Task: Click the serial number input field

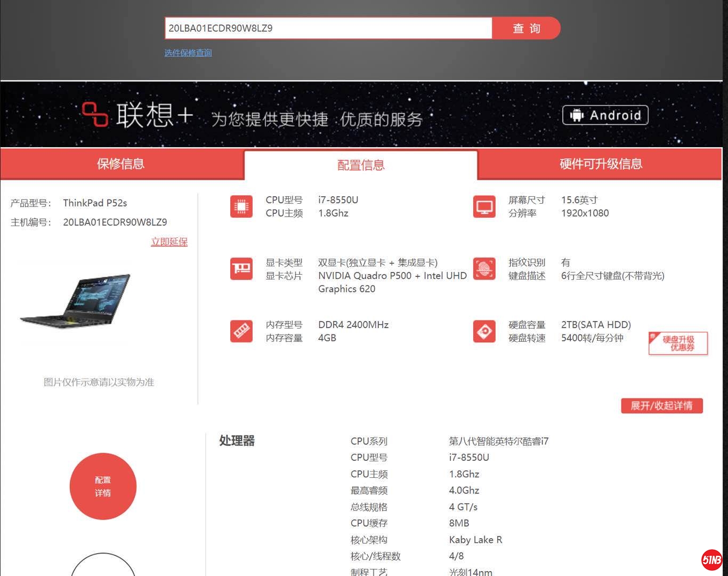Action: click(328, 28)
